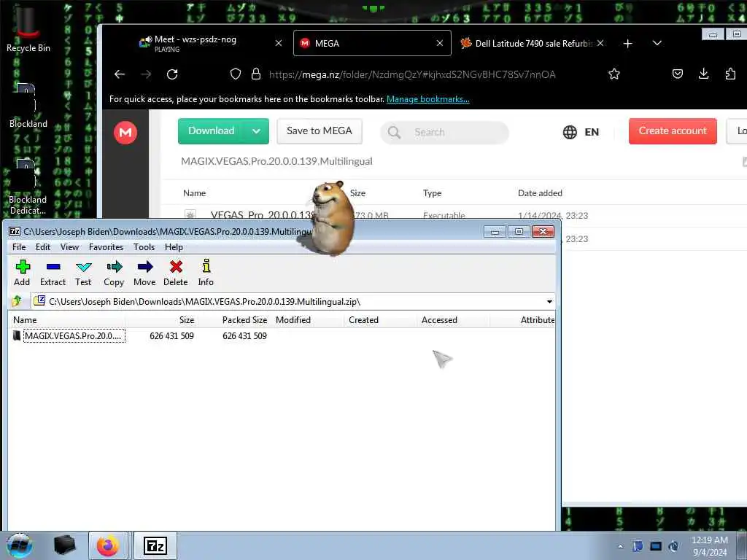747x560 pixels.
Task: Click the 7-Zip taskbar icon
Action: 155,545
